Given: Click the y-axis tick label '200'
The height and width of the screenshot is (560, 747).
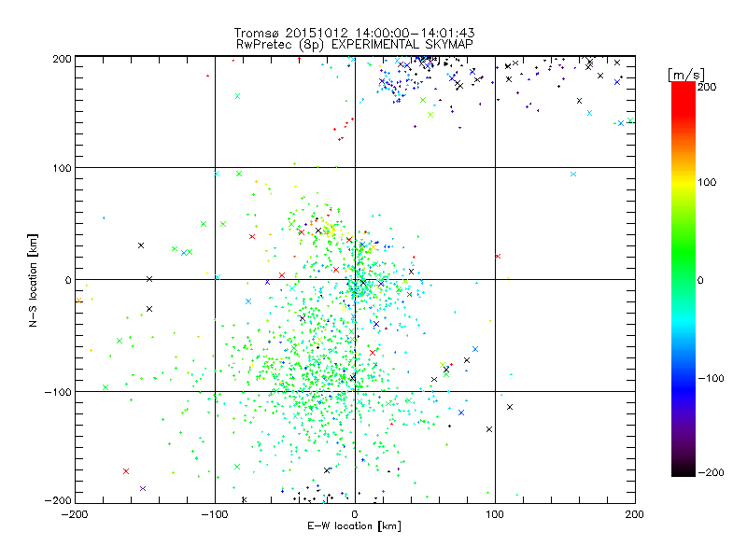Looking at the screenshot, I should [62, 59].
